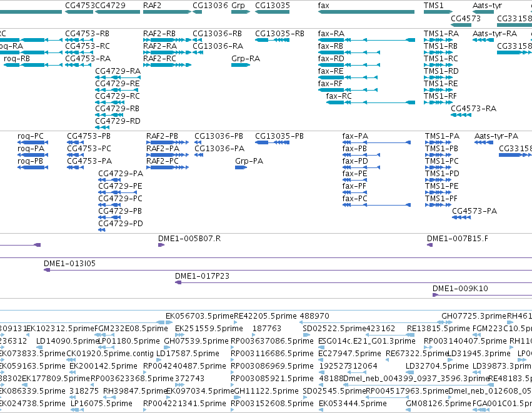Click protein label fax-PA
This screenshot has width=532, height=413.
click(x=355, y=136)
